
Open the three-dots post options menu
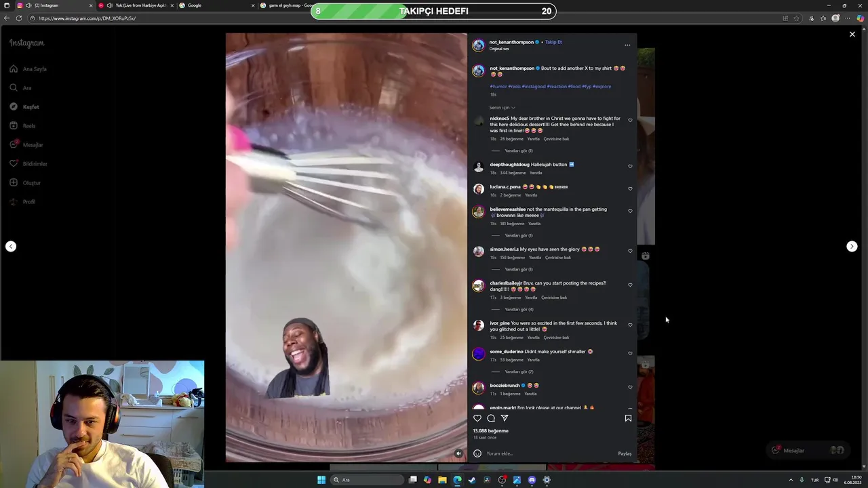627,45
